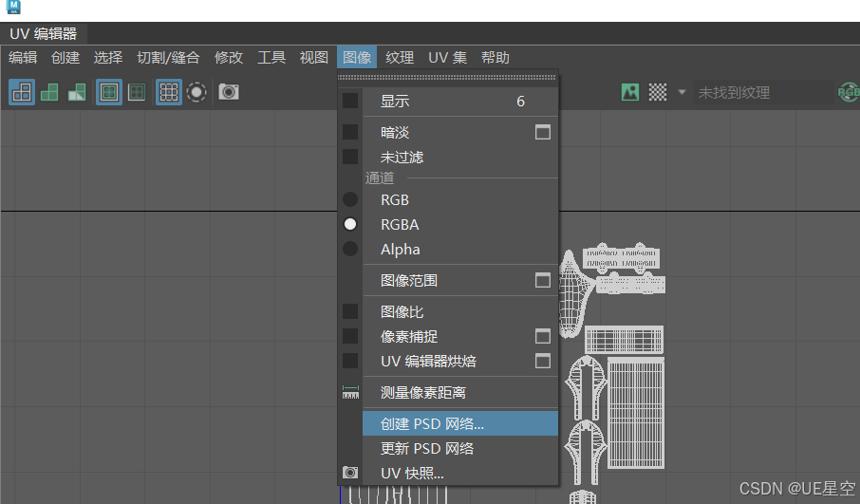The height and width of the screenshot is (504, 860).
Task: Toggle the wireframe display icon with blue frame
Action: pyautogui.click(x=109, y=92)
